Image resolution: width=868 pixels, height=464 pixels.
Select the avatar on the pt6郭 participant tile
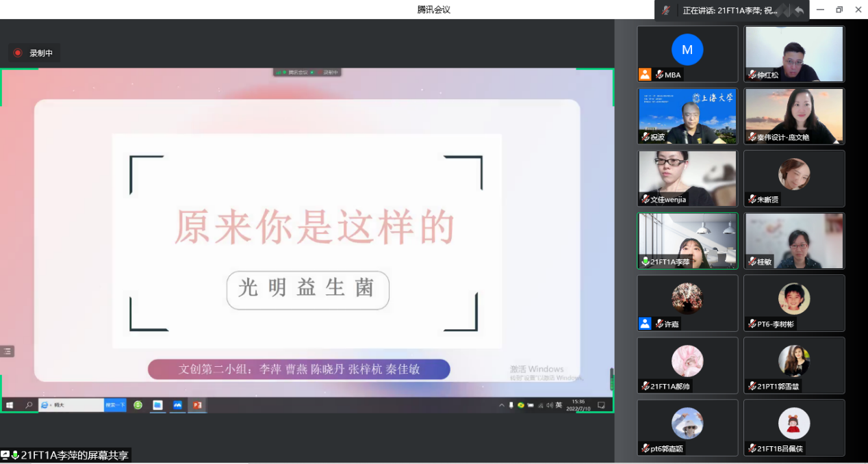[687, 423]
